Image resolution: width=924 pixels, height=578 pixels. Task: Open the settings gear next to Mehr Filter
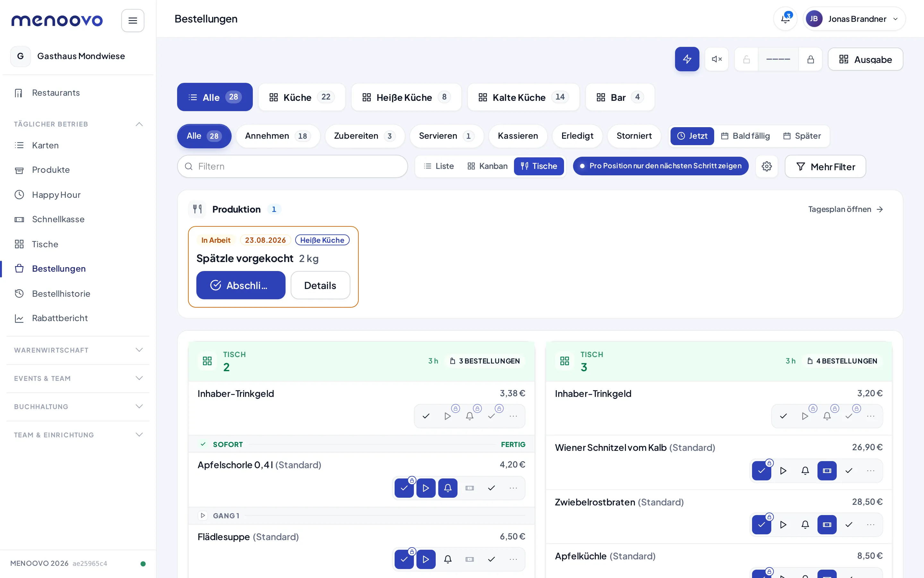[x=767, y=166]
